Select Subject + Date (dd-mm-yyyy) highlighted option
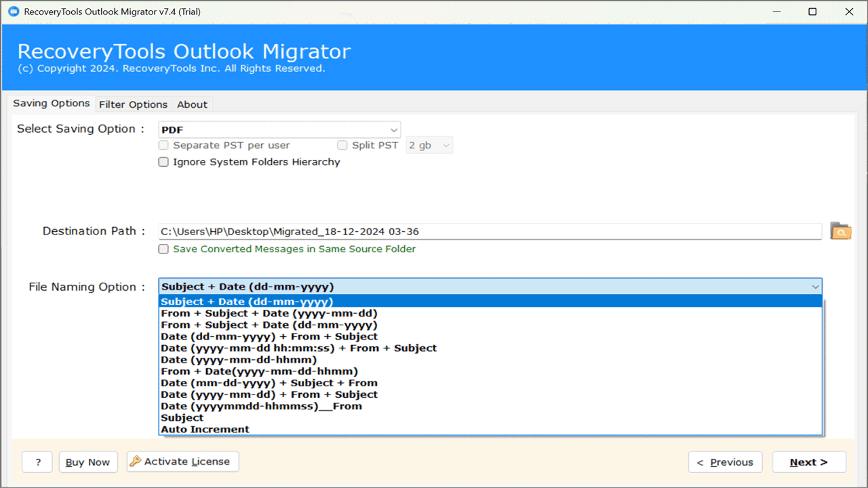 [x=490, y=302]
